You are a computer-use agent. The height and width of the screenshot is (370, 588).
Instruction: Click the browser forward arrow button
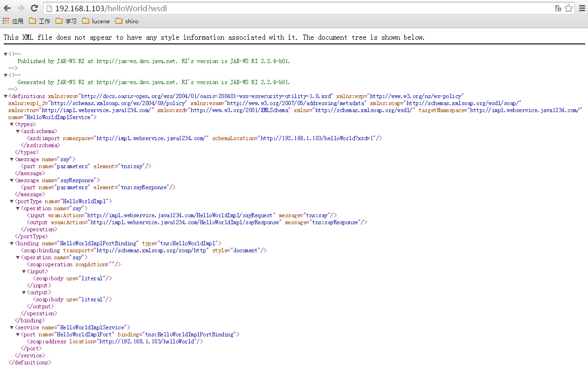(21, 8)
